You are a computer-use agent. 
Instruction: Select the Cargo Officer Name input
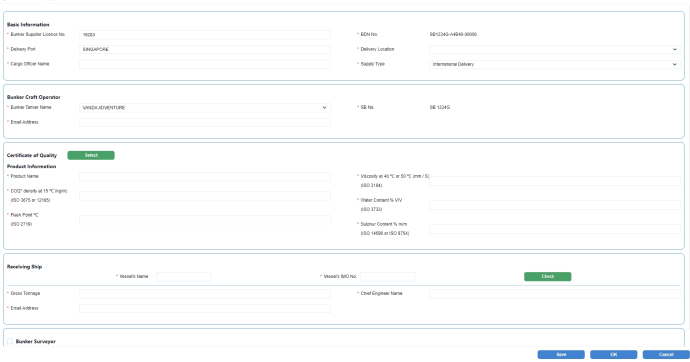click(205, 64)
